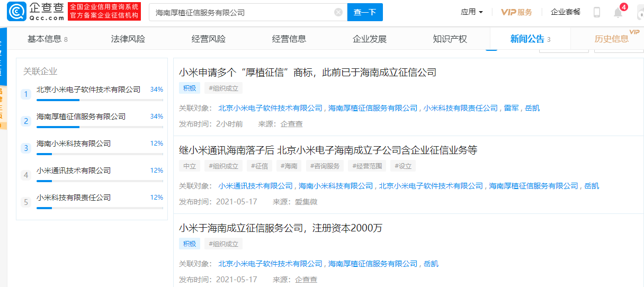Switch to 经营信息 tab

[289, 39]
